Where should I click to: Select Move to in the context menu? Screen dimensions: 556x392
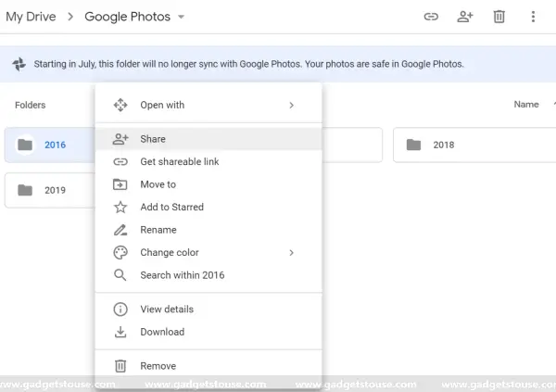(x=208, y=184)
